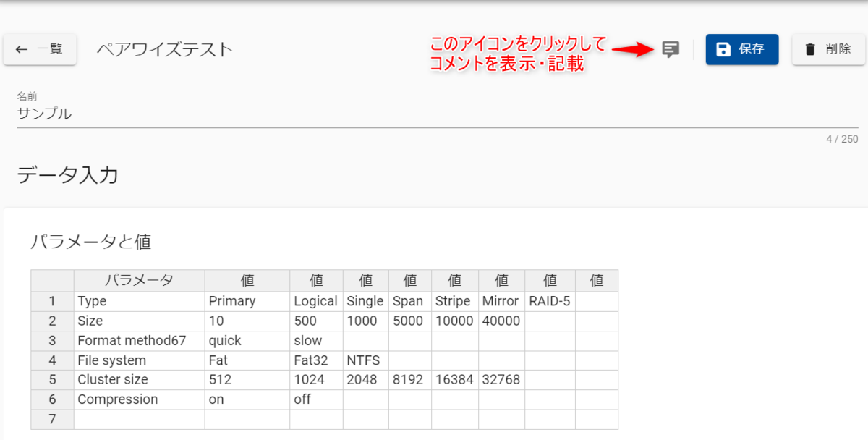868x440 pixels.
Task: Select the quick value cell
Action: [247, 341]
